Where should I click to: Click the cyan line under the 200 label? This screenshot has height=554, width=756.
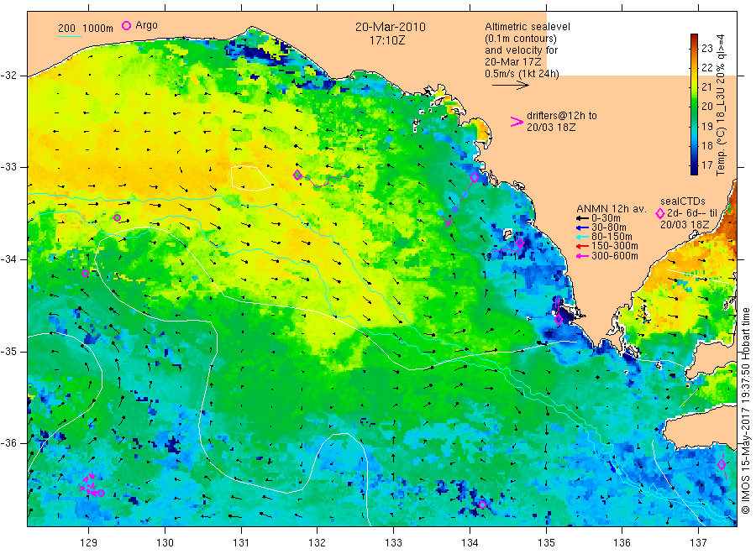[70, 35]
